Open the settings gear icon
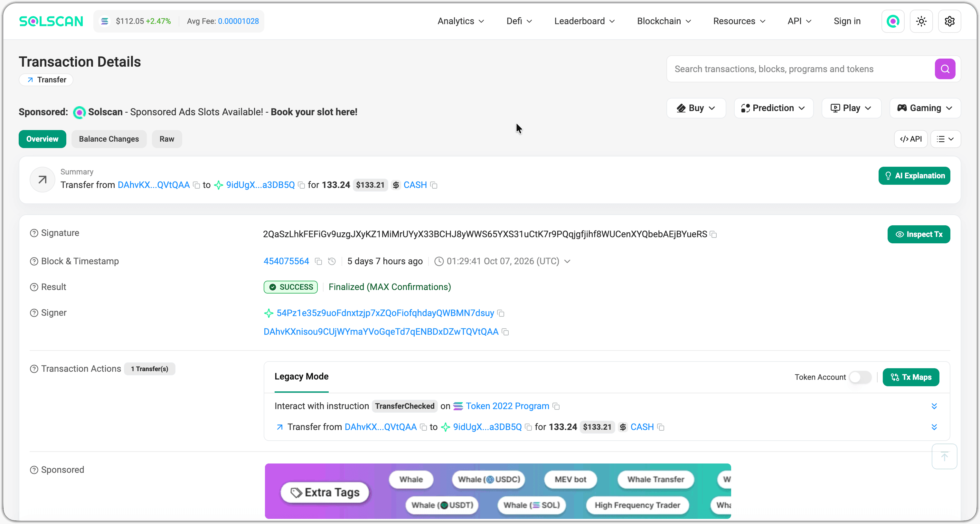Screen dimensions: 980x524 pos(949,21)
